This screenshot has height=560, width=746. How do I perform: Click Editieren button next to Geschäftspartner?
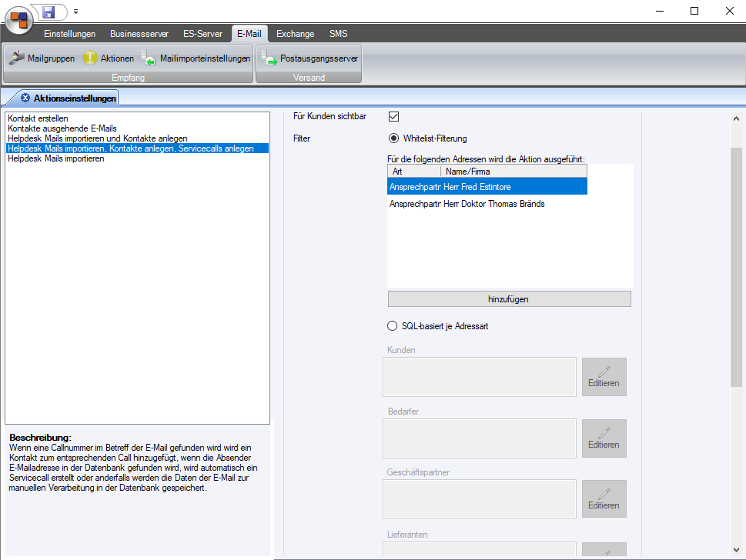pyautogui.click(x=604, y=498)
